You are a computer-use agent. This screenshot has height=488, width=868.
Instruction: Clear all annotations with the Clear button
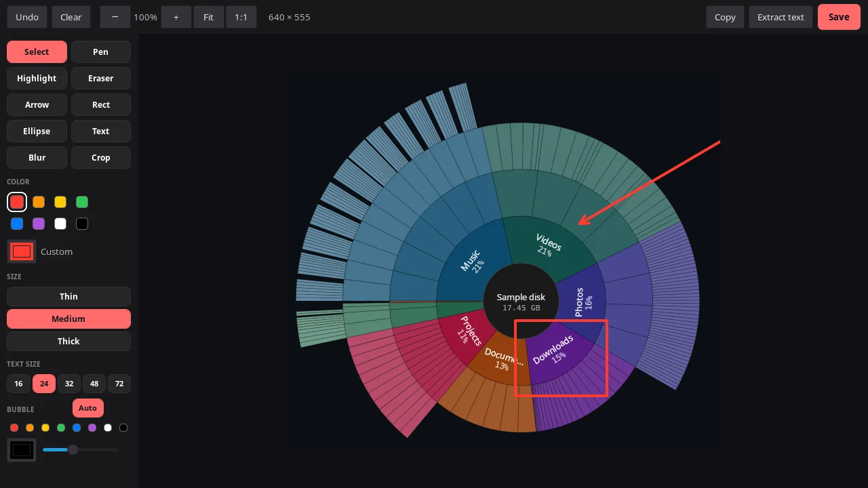[71, 17]
